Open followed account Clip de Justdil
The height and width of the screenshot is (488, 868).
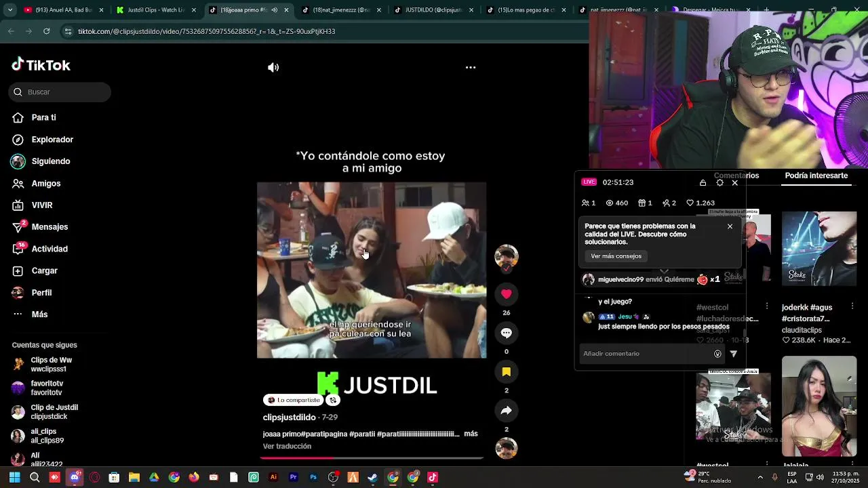click(x=54, y=412)
